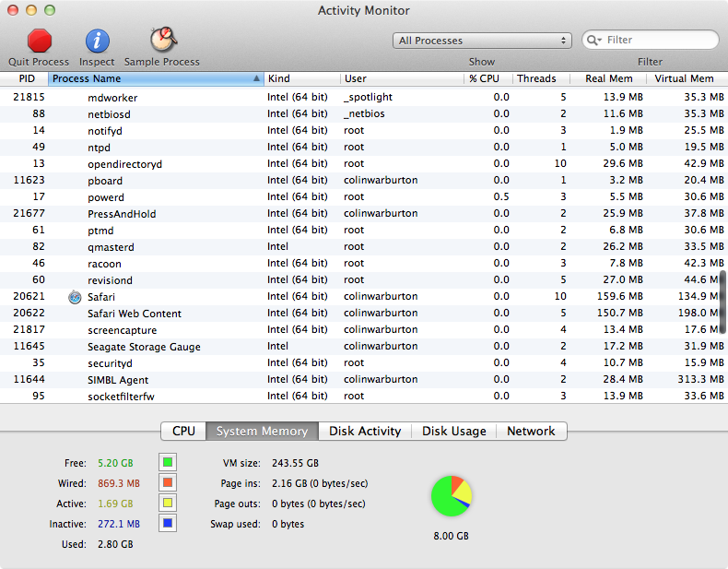This screenshot has width=728, height=569.
Task: Click the 313.3 MB virtual memory value
Action: (700, 380)
